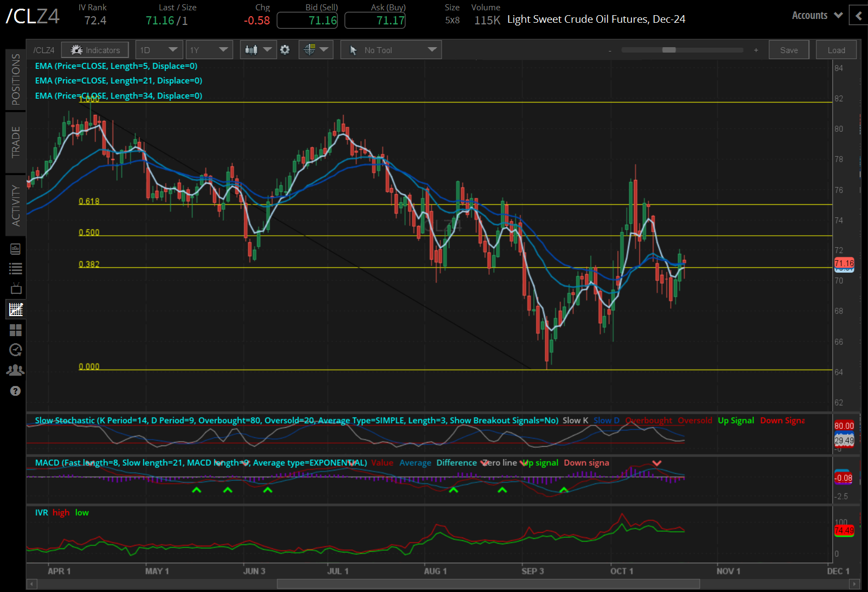Select the POSITIONS tab
This screenshot has width=868, height=592.
[x=15, y=79]
